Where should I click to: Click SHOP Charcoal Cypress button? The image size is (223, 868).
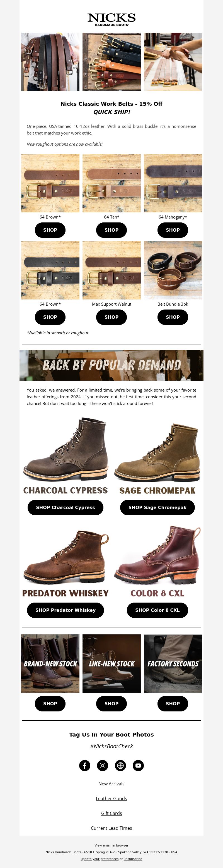tap(65, 507)
